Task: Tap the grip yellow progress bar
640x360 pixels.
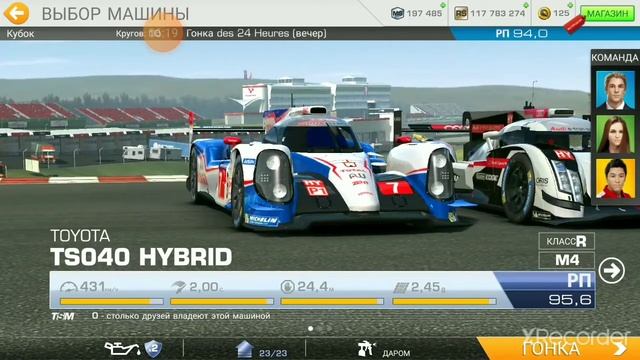Action: click(x=444, y=302)
